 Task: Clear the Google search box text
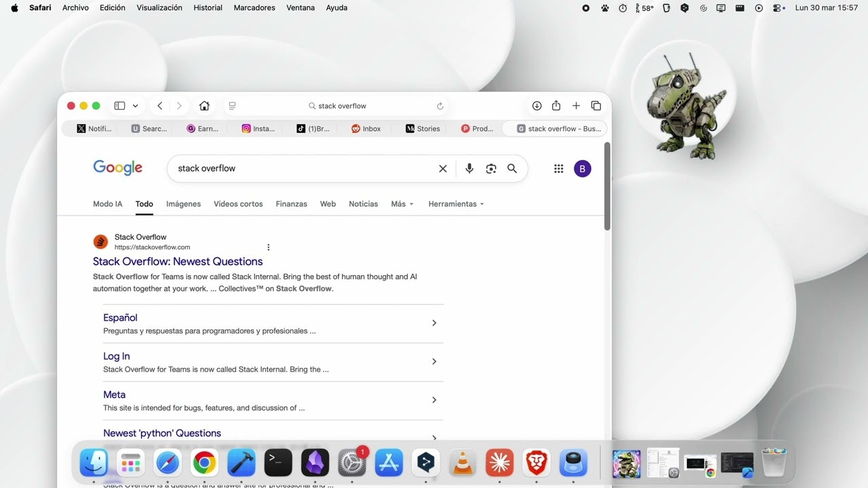pos(443,169)
